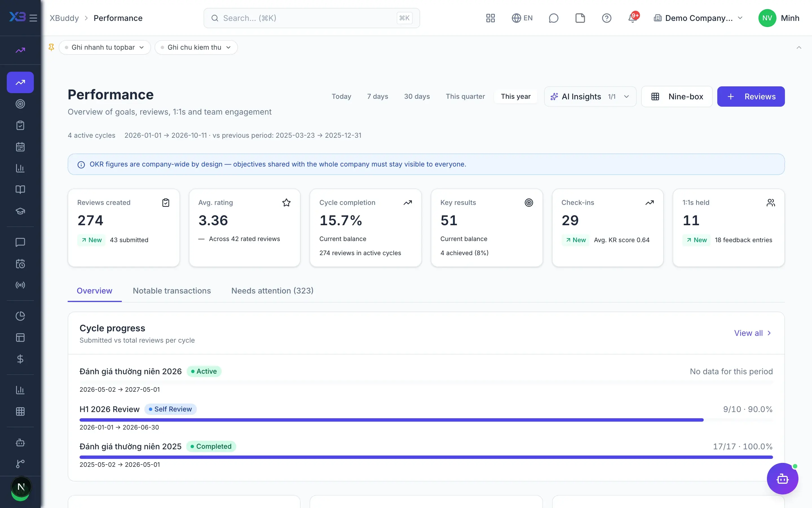This screenshot has height=508, width=812.
Task: Click the pin icon beside quick notes
Action: click(x=51, y=47)
